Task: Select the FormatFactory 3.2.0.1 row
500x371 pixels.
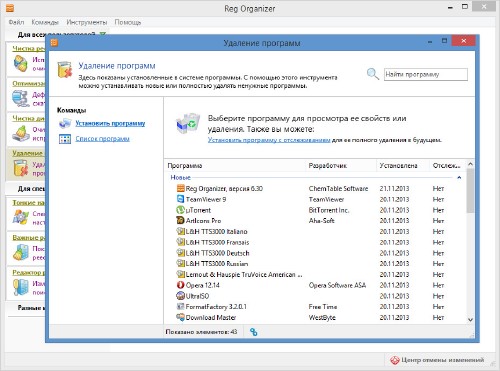Action: 315,307
